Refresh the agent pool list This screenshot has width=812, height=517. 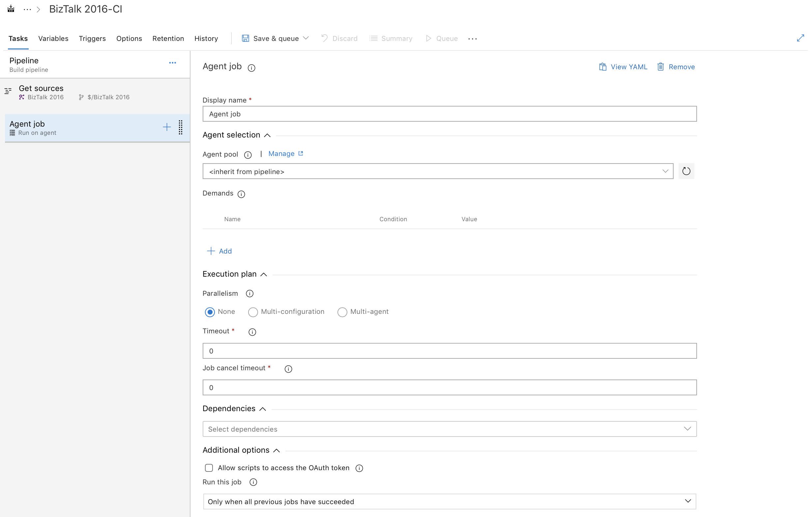686,171
